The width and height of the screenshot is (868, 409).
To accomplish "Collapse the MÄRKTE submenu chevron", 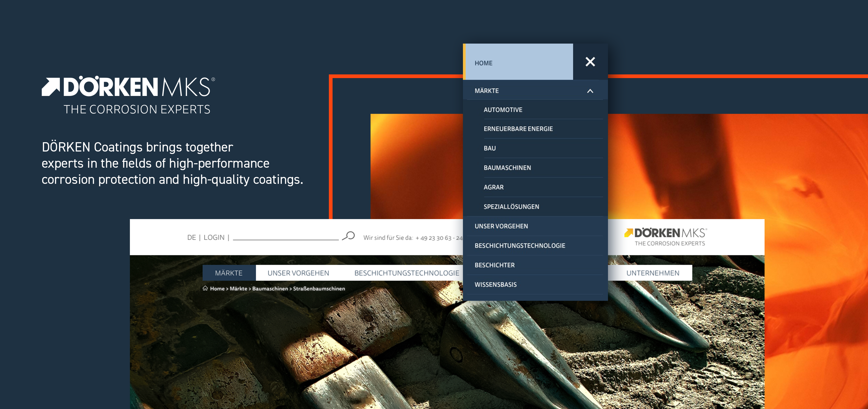I will point(590,91).
